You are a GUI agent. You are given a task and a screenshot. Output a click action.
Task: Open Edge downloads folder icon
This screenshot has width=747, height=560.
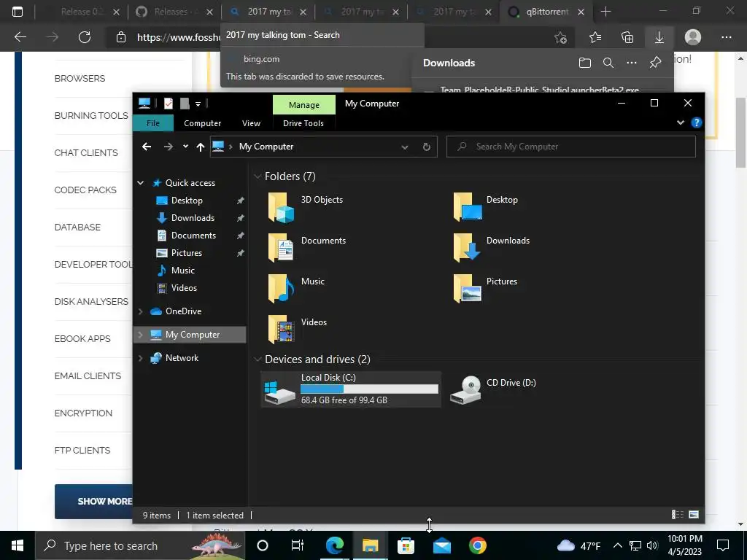585,63
